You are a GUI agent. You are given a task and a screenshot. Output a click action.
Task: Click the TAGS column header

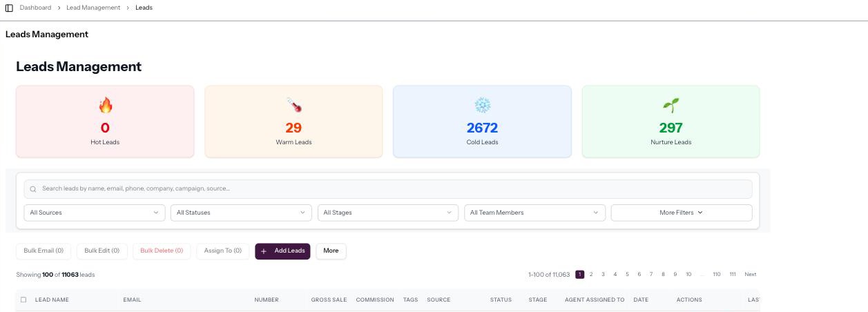411,300
